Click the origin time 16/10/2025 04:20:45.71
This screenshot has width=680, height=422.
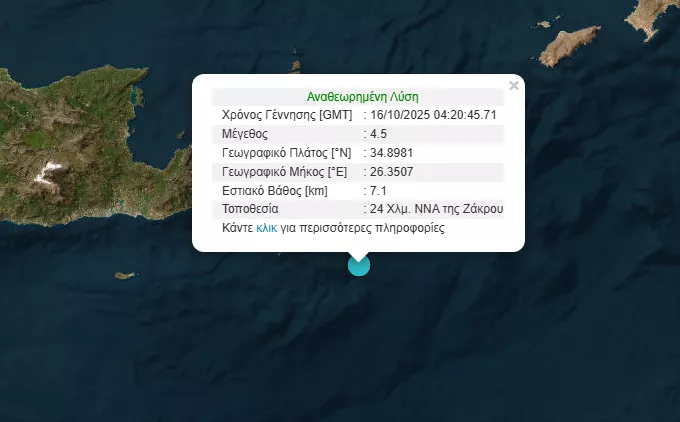tap(433, 115)
